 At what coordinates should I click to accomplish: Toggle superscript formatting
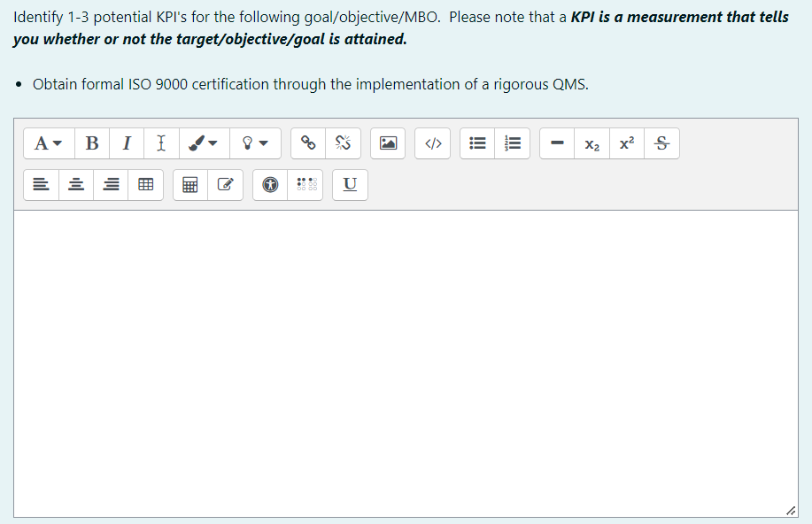627,143
